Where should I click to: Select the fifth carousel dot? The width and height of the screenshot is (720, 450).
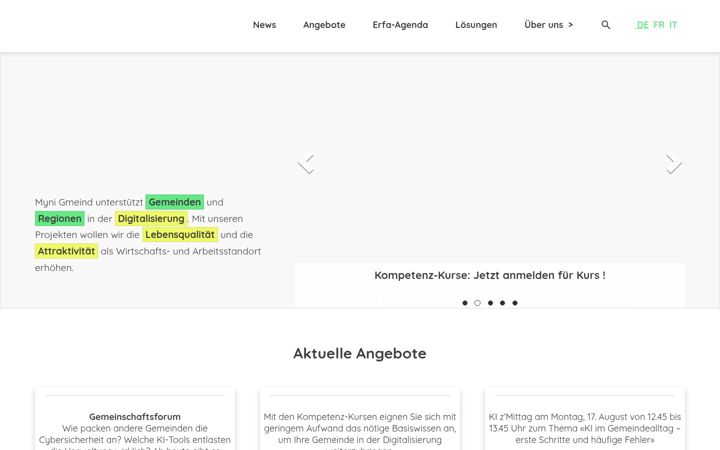coord(515,303)
